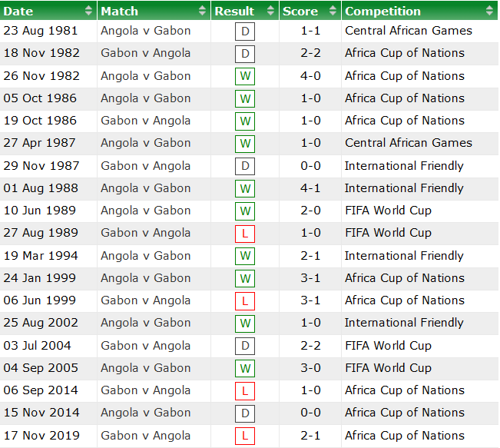Click the Gabon v Angola match on 06 Jun 1999
Screen dimensions: 500x448
point(146,300)
